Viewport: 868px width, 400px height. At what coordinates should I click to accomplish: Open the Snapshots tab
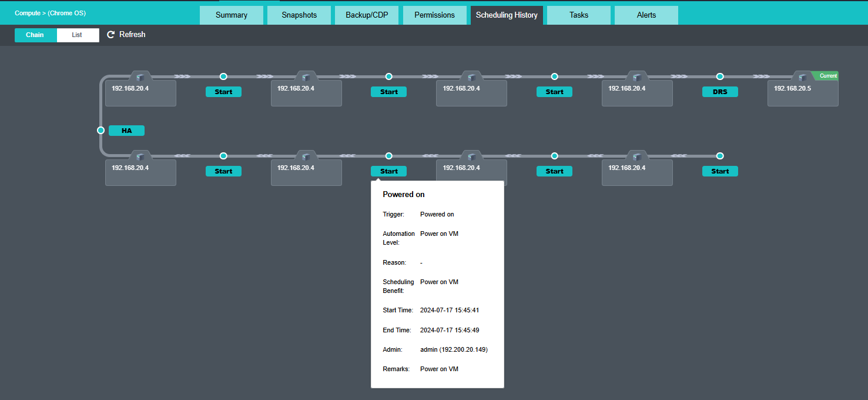[299, 15]
